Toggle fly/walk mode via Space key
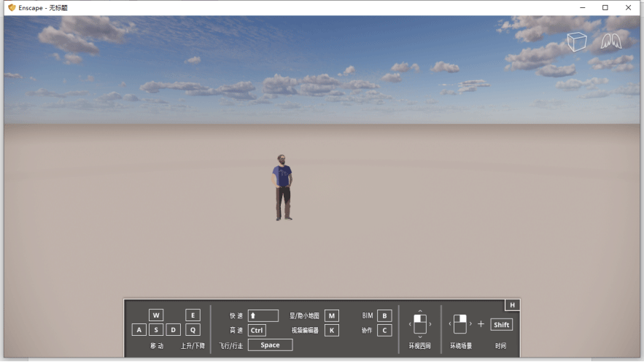 [x=270, y=345]
